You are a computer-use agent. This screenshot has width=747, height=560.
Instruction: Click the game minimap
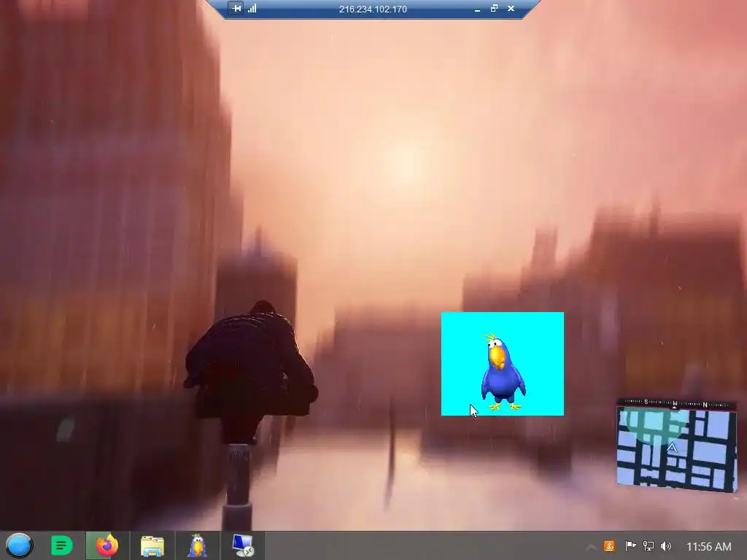[x=677, y=450]
